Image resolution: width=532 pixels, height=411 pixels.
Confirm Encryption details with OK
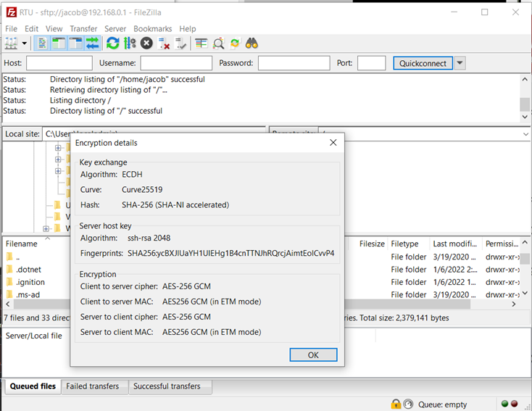click(x=313, y=355)
